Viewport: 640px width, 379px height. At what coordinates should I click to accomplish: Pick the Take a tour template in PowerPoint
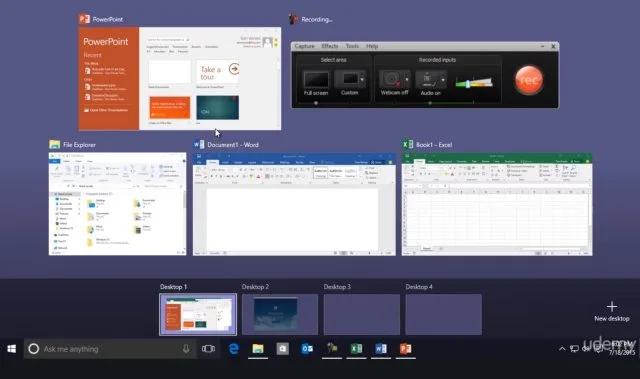(x=218, y=72)
